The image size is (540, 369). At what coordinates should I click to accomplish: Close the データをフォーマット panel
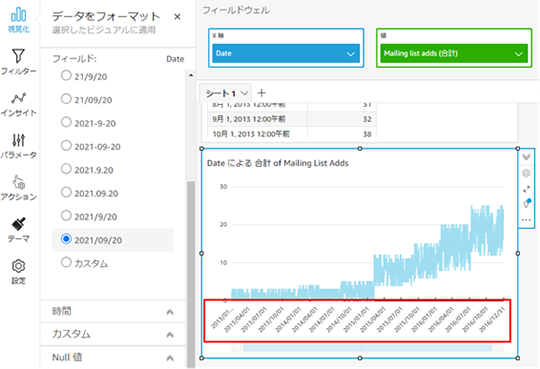pyautogui.click(x=177, y=17)
